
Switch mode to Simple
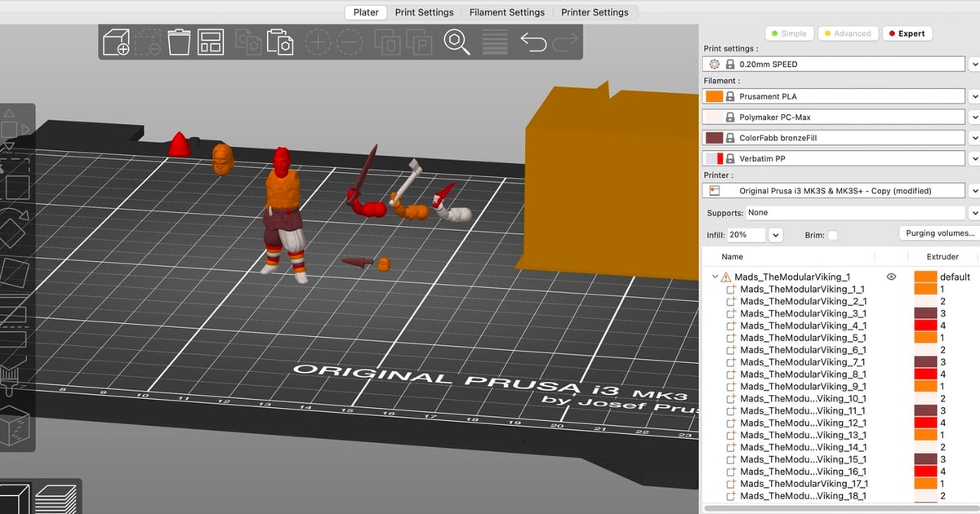click(x=788, y=33)
